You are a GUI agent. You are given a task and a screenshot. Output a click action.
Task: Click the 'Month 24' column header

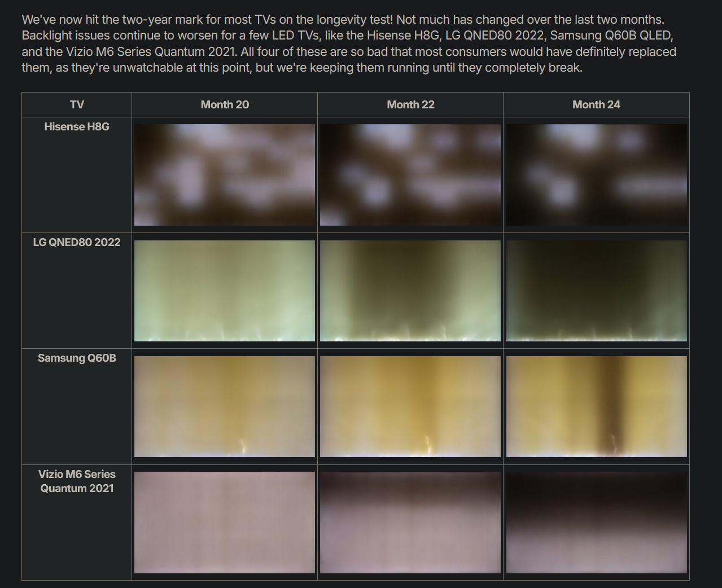(x=596, y=104)
